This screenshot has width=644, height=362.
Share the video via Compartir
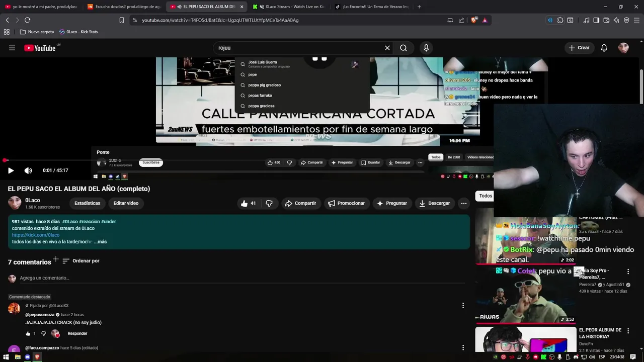click(300, 203)
